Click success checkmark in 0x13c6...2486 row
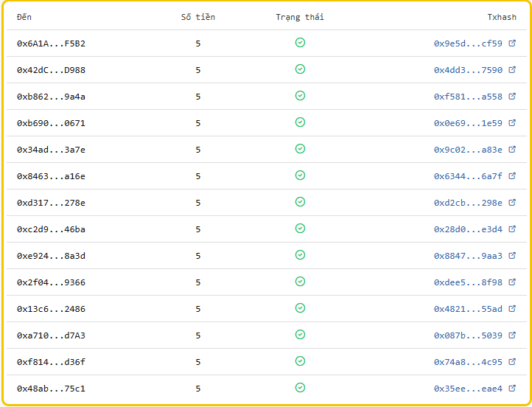This screenshot has width=532, height=407. click(x=300, y=308)
